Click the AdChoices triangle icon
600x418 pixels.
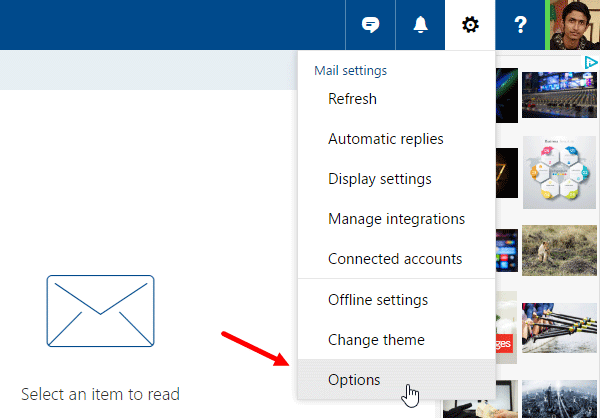(591, 62)
